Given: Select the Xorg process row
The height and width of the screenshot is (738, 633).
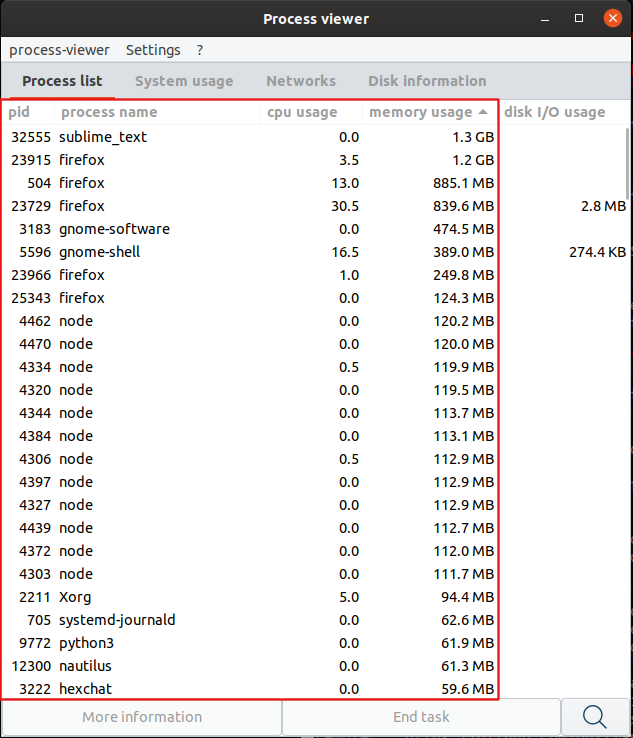Looking at the screenshot, I should coord(316,597).
